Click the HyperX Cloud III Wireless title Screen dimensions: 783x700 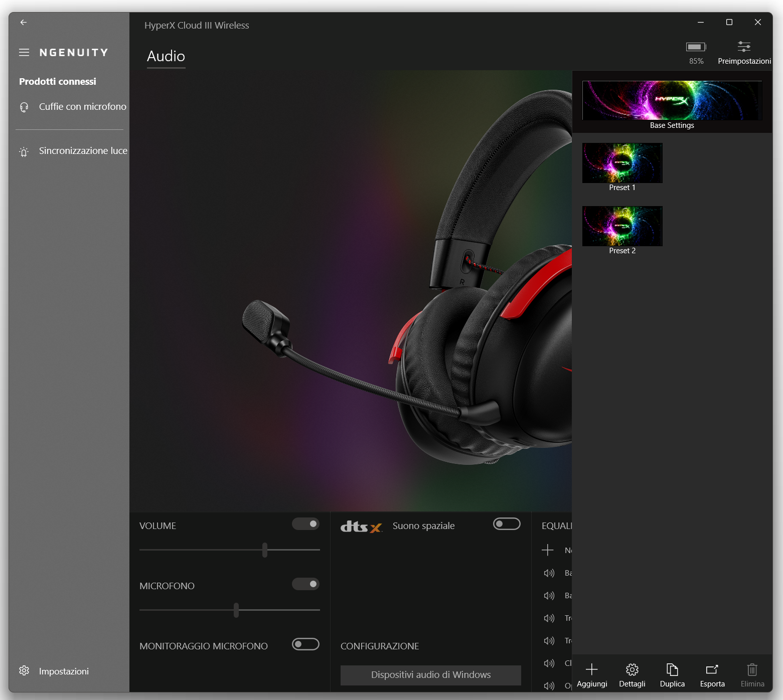197,26
